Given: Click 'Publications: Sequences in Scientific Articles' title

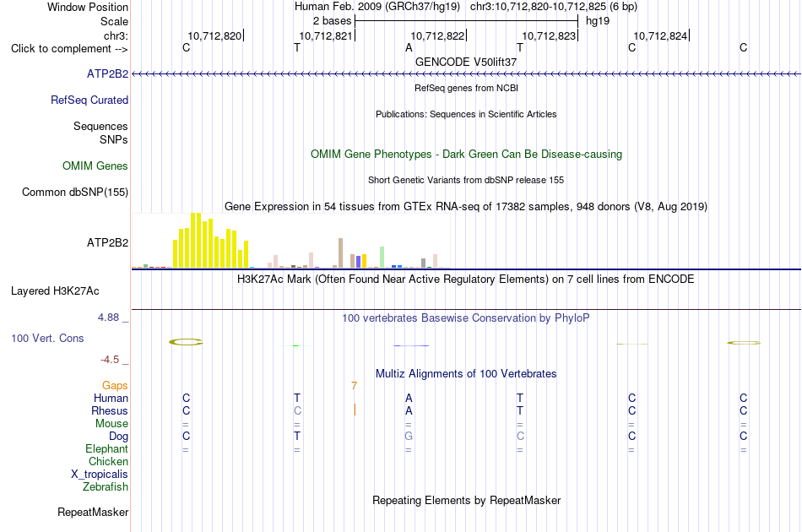Looking at the screenshot, I should pos(466,114).
